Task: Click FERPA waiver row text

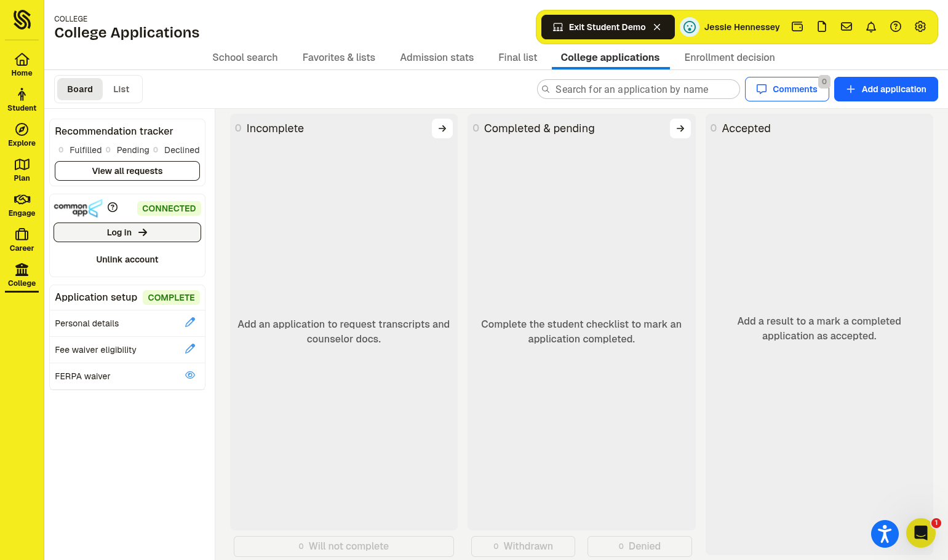Action: [x=82, y=376]
